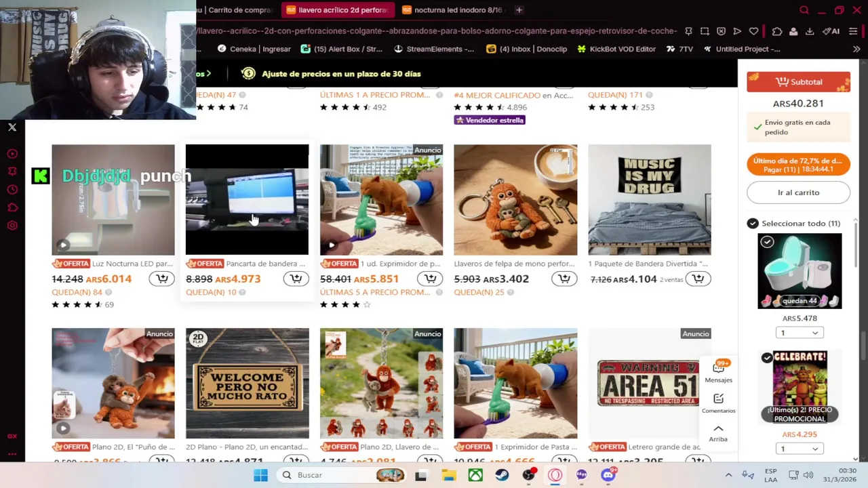Click Ir al carrito button
Screen dimensions: 868x488
(x=798, y=192)
